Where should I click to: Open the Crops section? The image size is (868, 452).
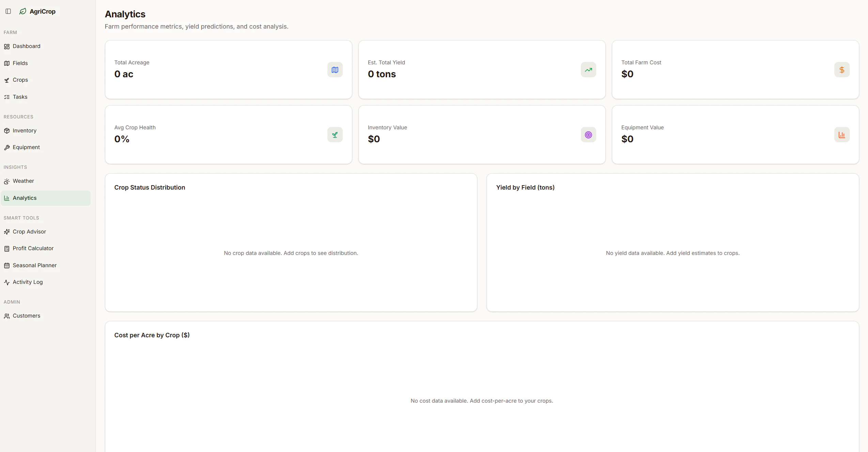(20, 80)
